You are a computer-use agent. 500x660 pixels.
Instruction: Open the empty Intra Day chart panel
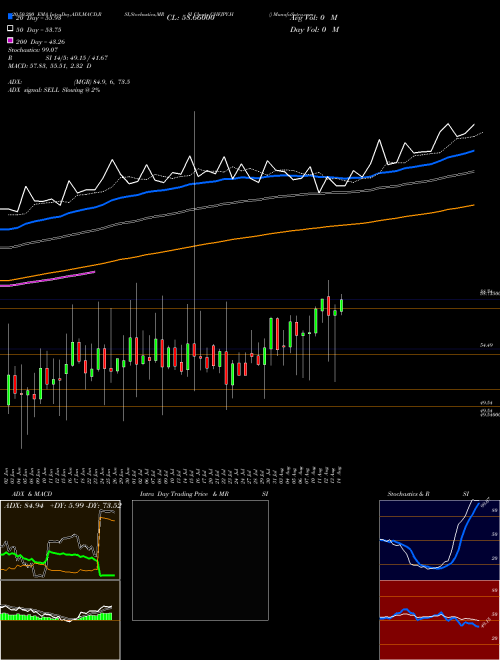200,560
